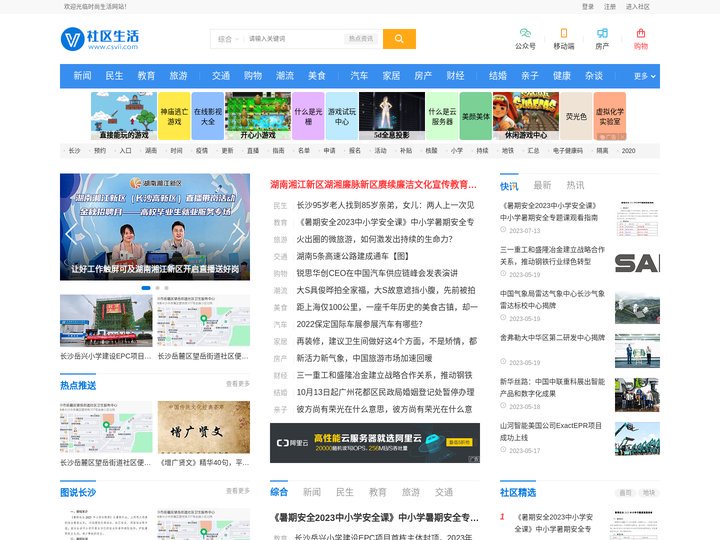Image resolution: width=720 pixels, height=540 pixels.
Task: Switch to the 快讯 tab
Action: 509,186
